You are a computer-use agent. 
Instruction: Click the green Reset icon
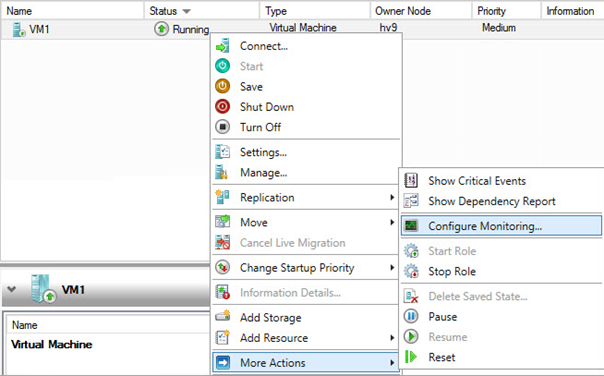coord(411,357)
